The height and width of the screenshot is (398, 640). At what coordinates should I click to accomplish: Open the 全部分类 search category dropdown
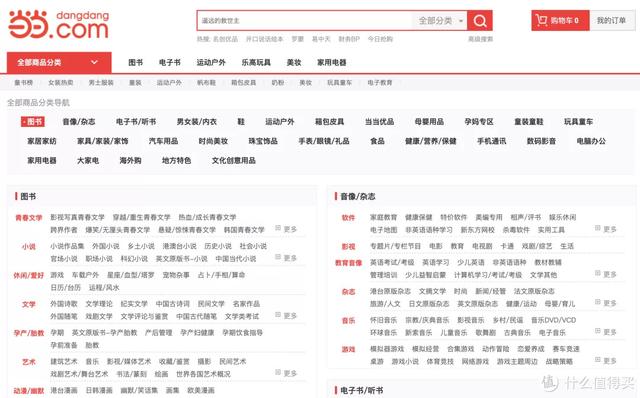pyautogui.click(x=440, y=20)
